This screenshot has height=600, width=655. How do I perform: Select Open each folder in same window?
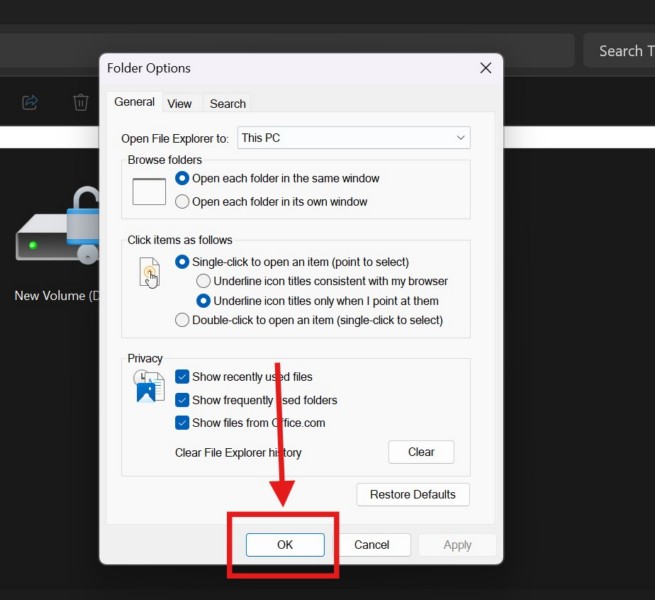(x=182, y=178)
